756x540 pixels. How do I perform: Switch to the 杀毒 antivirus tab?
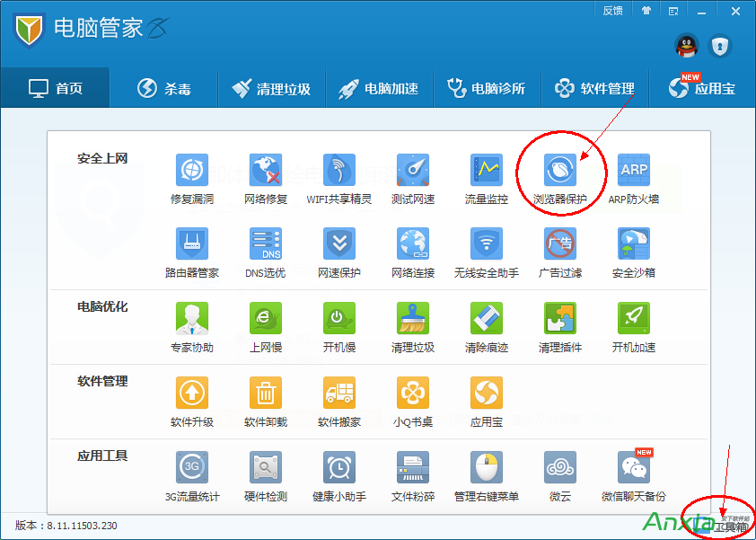coord(164,88)
